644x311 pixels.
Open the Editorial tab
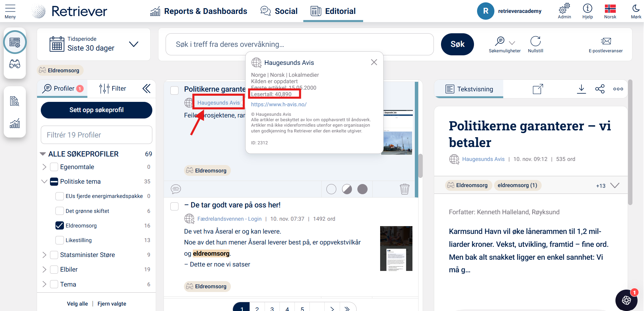click(333, 11)
